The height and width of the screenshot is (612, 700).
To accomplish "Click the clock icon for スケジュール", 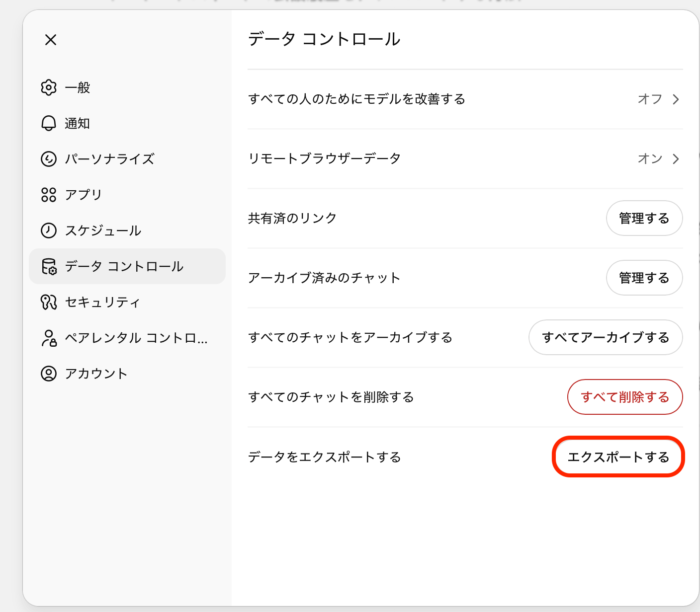I will tap(49, 230).
